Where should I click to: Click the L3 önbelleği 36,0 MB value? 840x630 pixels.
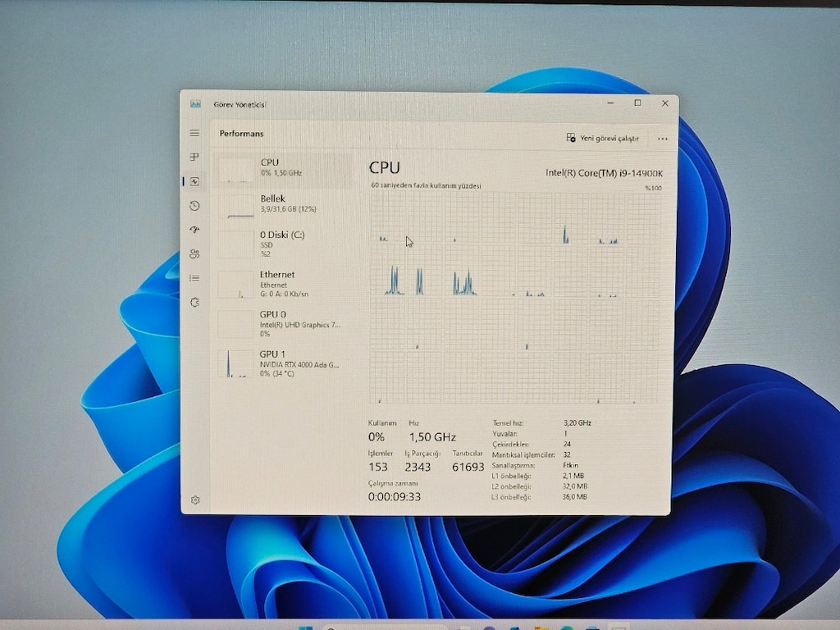575,496
